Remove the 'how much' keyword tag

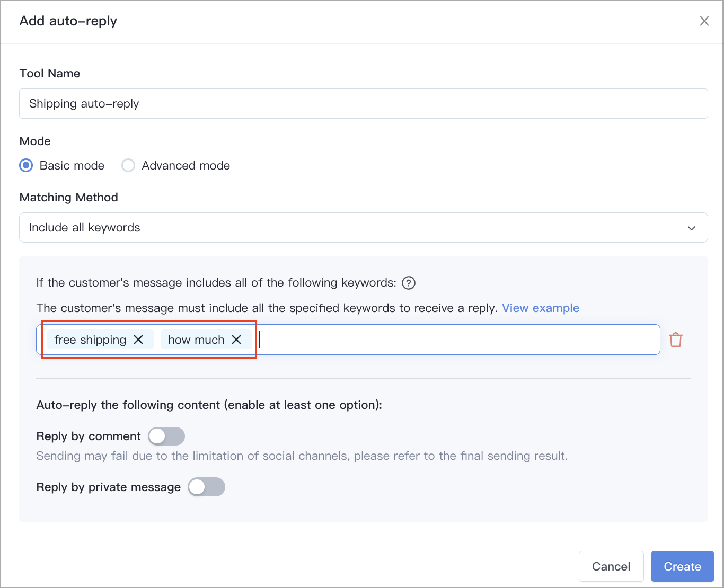tap(236, 340)
